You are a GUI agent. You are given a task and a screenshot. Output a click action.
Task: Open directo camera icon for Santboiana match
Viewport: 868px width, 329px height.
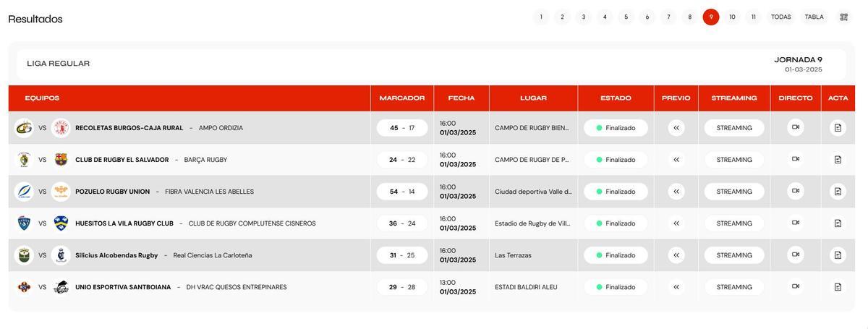coord(796,286)
